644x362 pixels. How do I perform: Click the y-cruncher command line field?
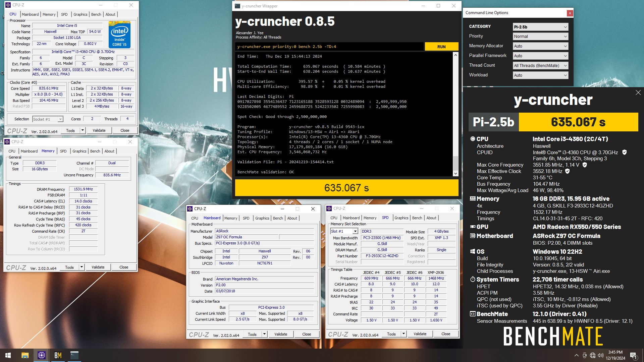coord(329,47)
